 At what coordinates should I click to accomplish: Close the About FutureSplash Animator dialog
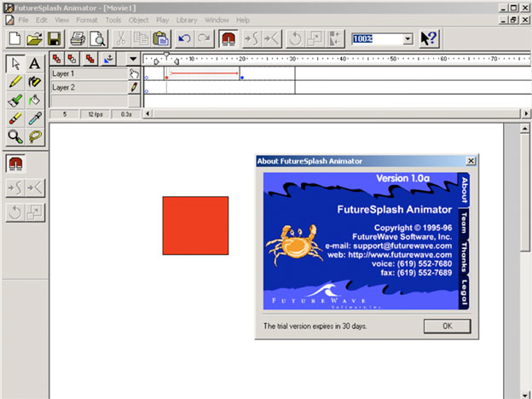[471, 161]
